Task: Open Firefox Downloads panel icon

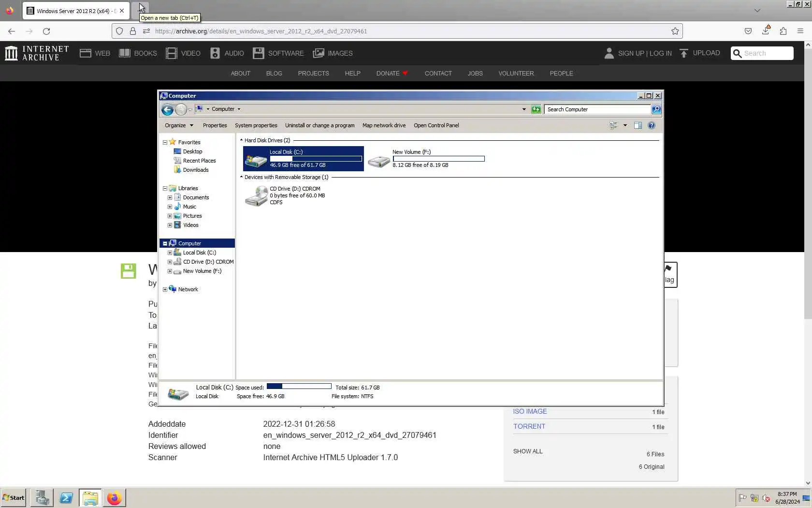Action: [x=766, y=30]
